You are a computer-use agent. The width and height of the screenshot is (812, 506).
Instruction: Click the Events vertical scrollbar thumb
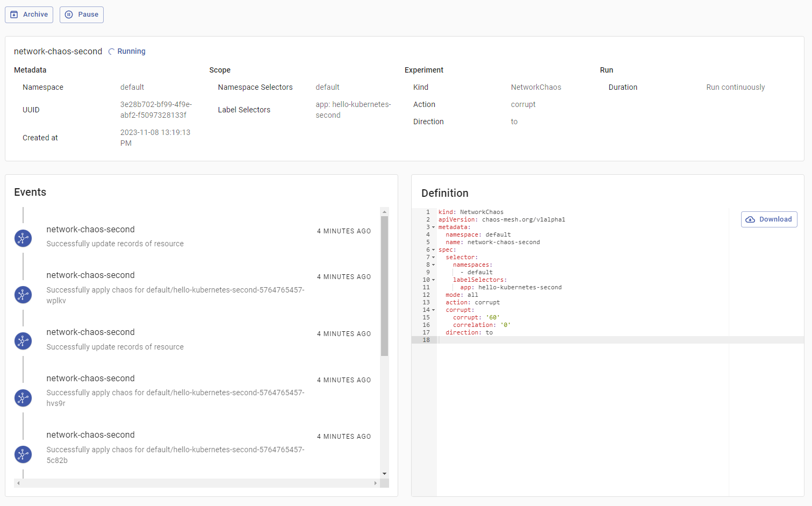[x=384, y=286]
